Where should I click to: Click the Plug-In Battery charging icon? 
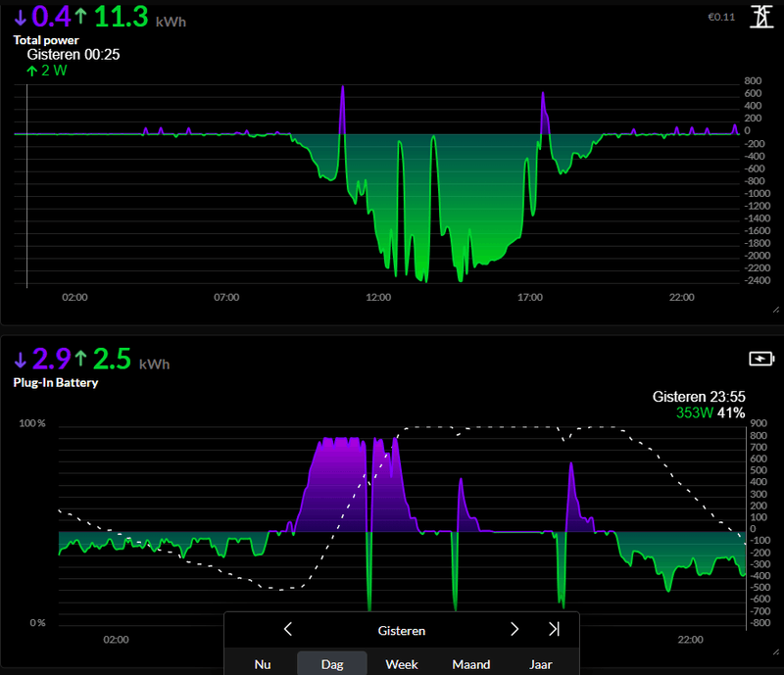coord(761,359)
